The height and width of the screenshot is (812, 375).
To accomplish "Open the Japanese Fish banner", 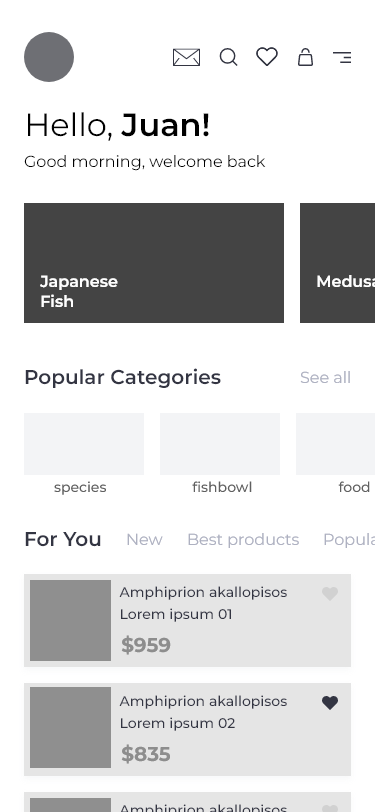I will pos(154,263).
